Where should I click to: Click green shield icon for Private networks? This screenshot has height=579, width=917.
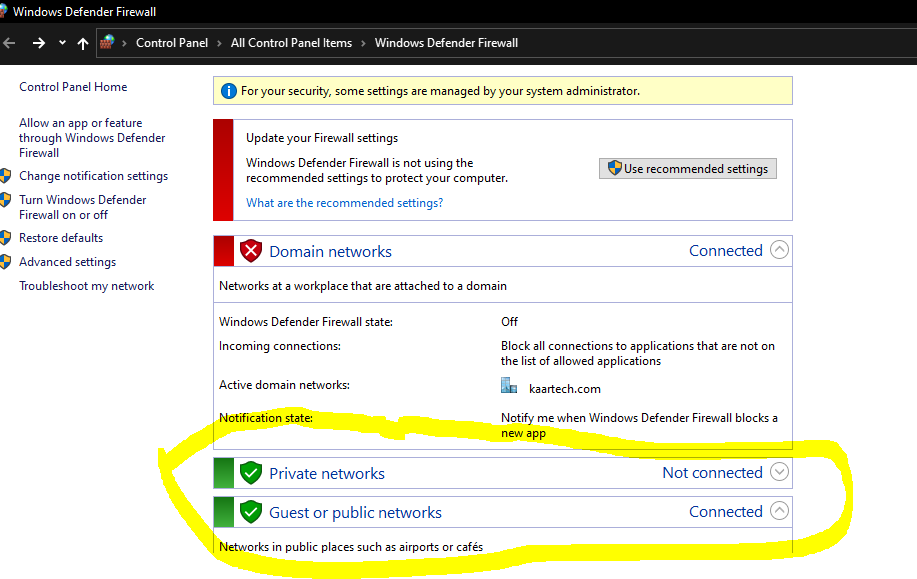click(x=251, y=473)
